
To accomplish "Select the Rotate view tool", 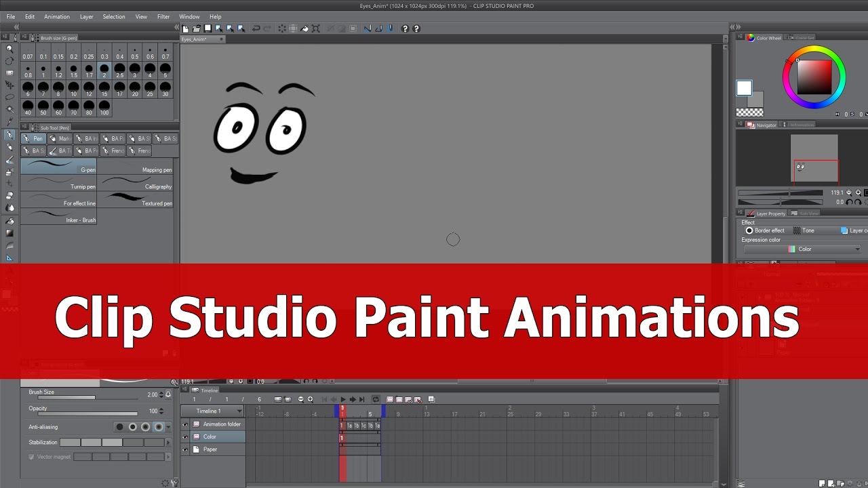I will [9, 61].
